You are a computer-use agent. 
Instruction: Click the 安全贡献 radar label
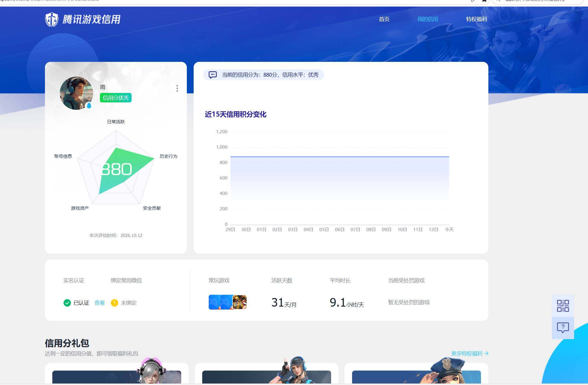(152, 208)
